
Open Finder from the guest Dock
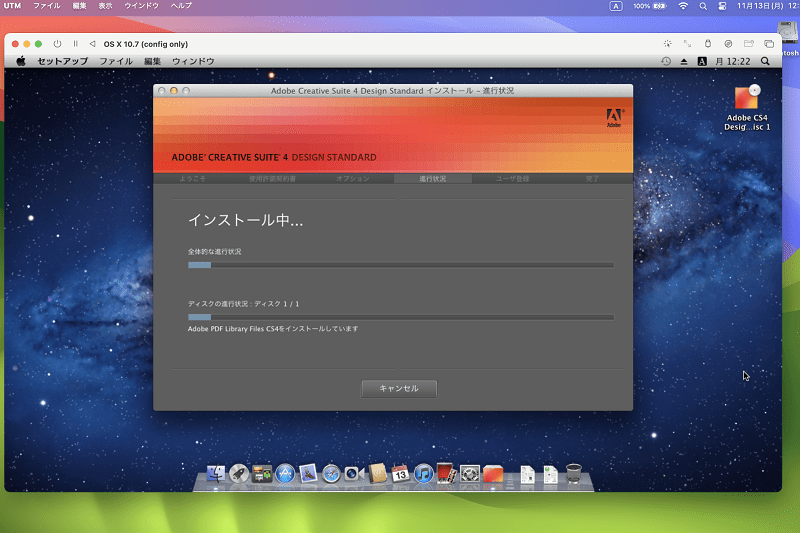tap(216, 474)
